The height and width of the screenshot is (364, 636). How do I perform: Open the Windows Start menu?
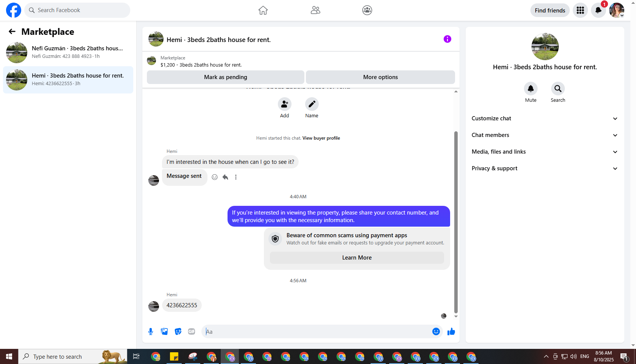point(9,356)
